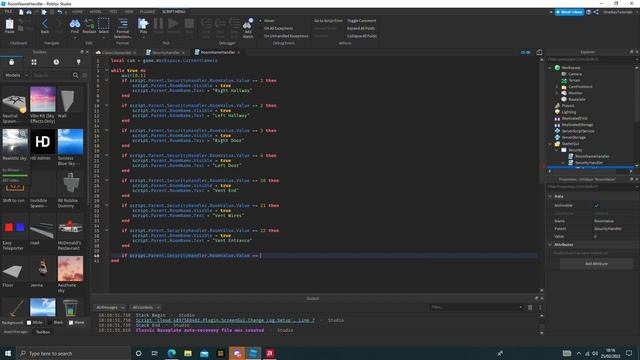Click Collapse All Folds action
Viewport: 640px width, 360px height.
pyautogui.click(x=362, y=36)
